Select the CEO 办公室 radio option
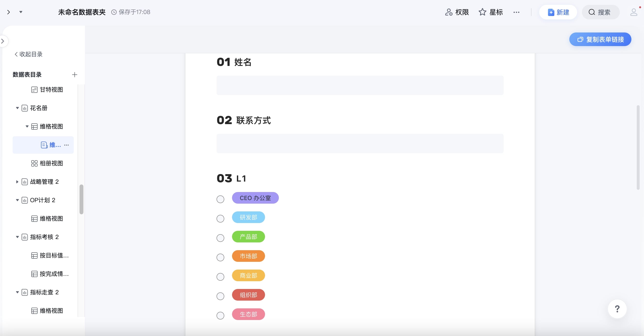Viewport: 644px width, 336px height. click(220, 199)
